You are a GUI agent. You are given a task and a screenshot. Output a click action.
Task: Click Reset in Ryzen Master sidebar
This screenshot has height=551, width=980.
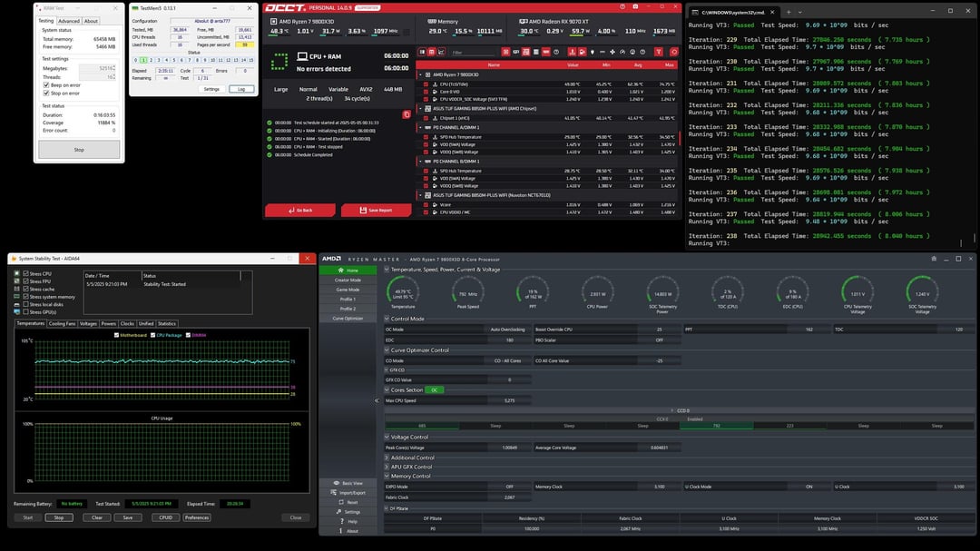coord(348,502)
